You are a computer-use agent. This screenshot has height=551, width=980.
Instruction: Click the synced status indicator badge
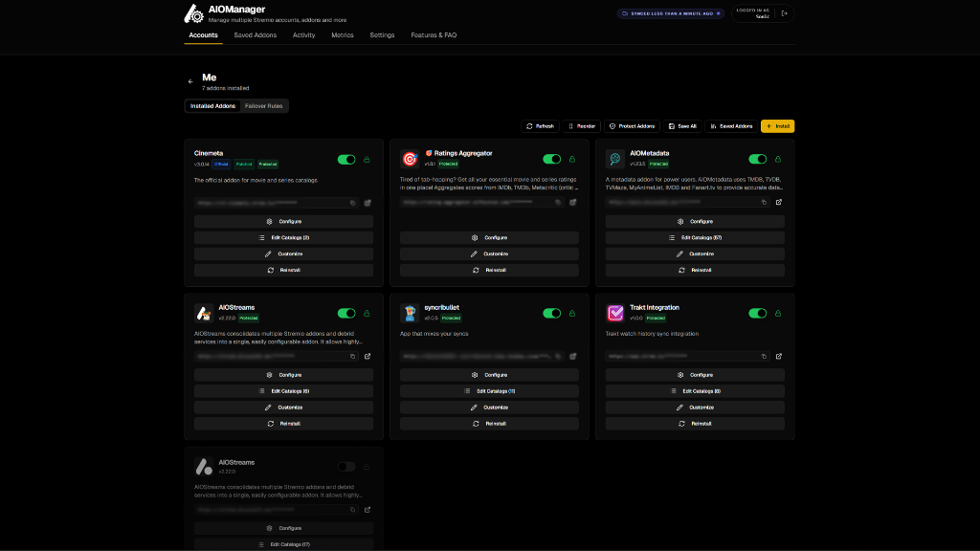671,13
